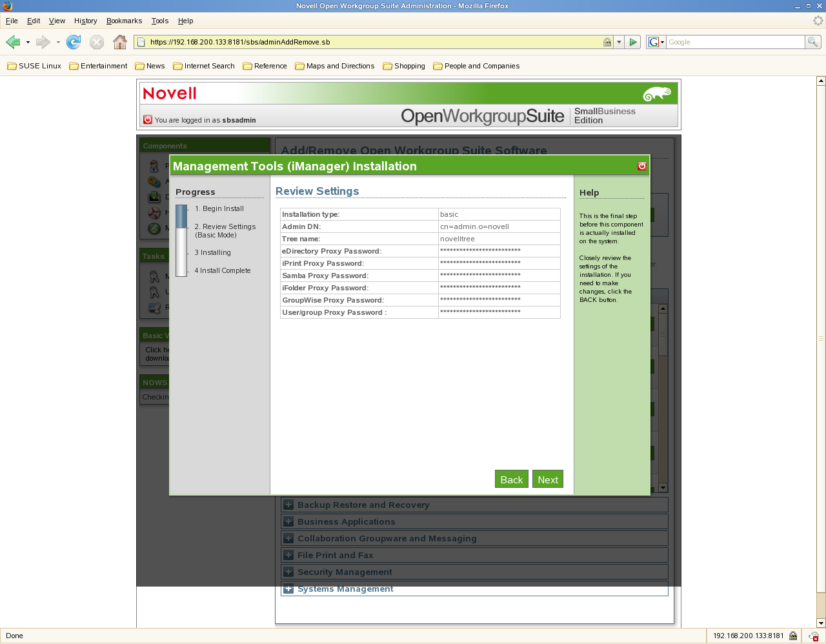Open the Tools menu
This screenshot has height=644, width=826.
click(160, 21)
